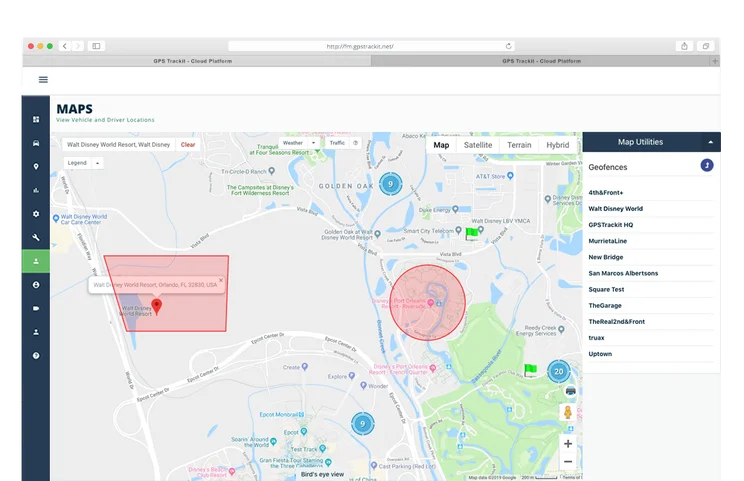Viewport: 744px width, 481px height.
Task: Select the Square Test geofence
Action: pyautogui.click(x=651, y=289)
